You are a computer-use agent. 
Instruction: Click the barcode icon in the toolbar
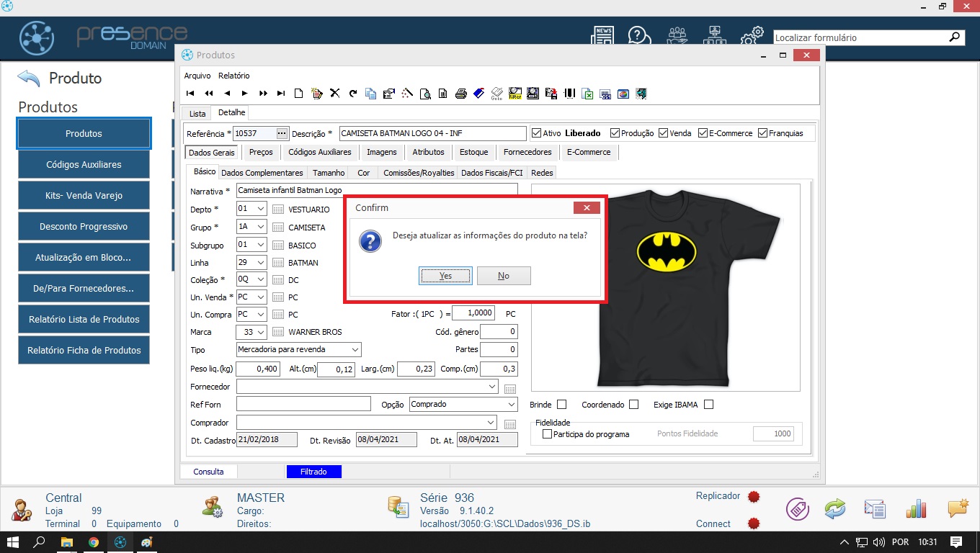pyautogui.click(x=569, y=94)
